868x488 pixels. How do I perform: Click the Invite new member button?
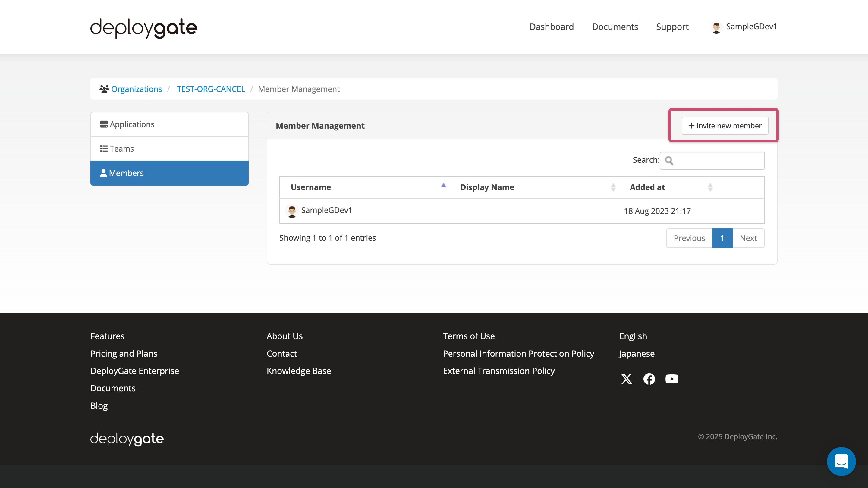coord(725,126)
